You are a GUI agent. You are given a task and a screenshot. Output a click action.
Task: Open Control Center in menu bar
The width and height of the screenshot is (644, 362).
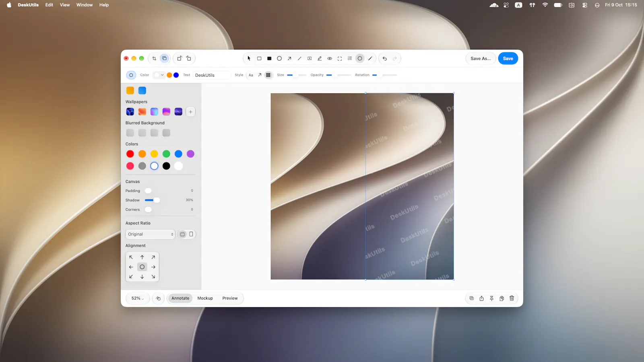pyautogui.click(x=585, y=5)
